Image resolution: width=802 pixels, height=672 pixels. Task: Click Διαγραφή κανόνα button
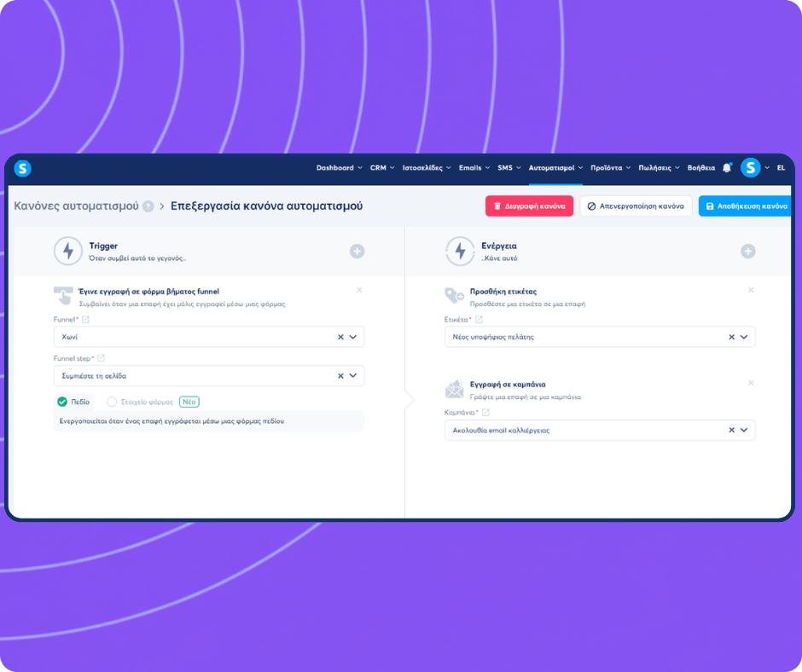click(529, 206)
